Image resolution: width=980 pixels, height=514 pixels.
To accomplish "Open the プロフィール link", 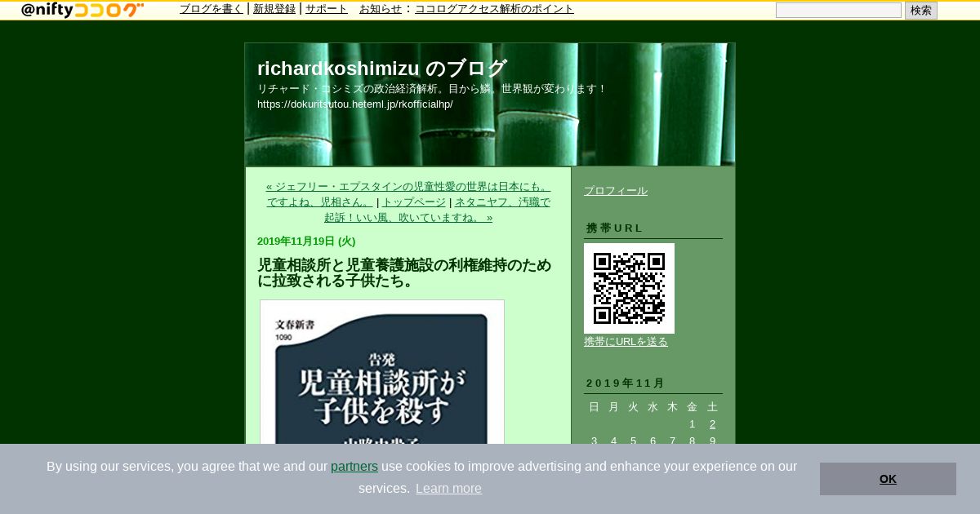I will click(616, 191).
